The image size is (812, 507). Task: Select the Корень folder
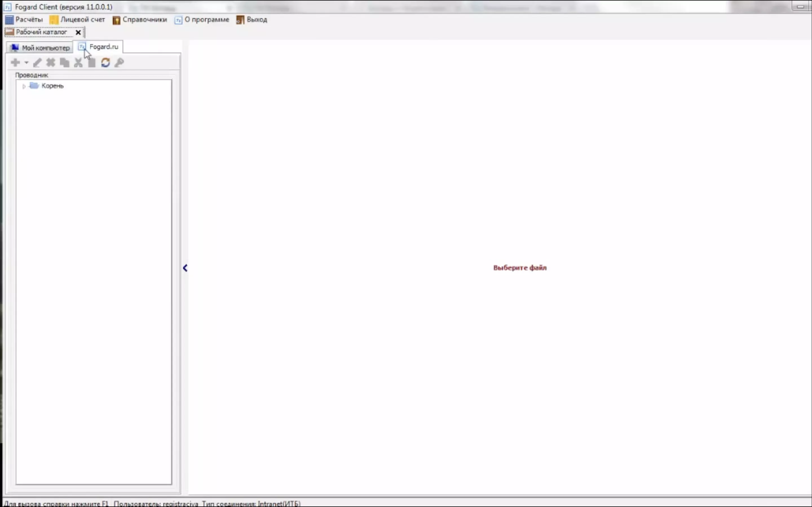click(x=52, y=86)
